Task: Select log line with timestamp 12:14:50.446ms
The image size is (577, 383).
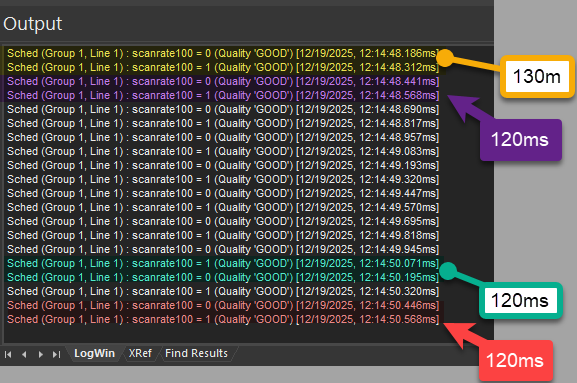Action: [223, 305]
